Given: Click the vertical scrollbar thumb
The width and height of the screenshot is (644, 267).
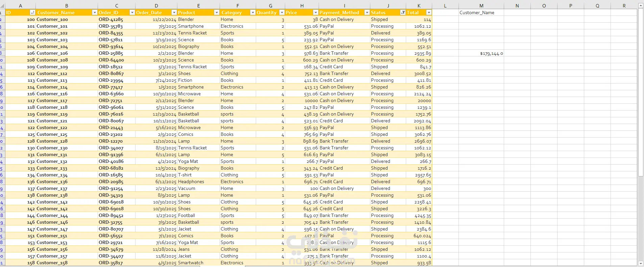Looking at the screenshot, I should [x=641, y=93].
